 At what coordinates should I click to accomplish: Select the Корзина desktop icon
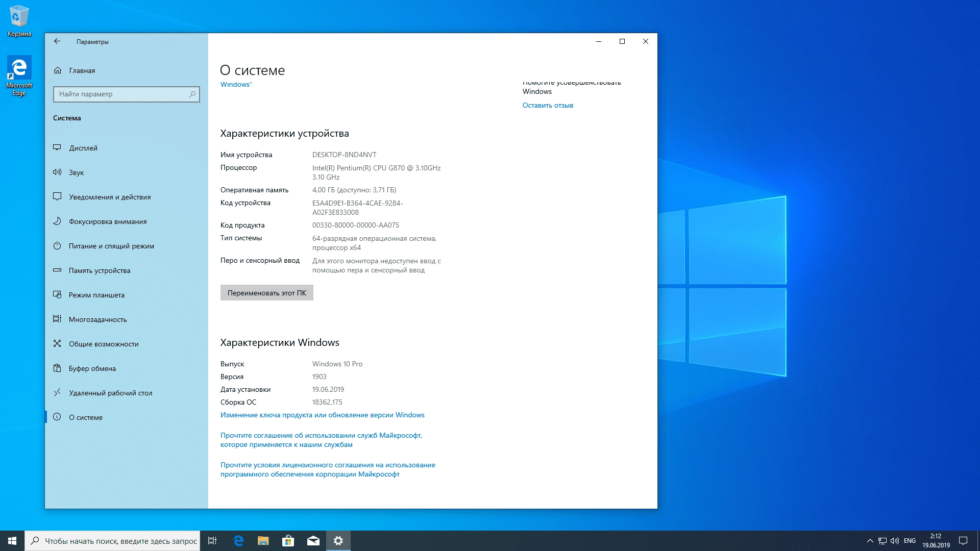(x=19, y=21)
